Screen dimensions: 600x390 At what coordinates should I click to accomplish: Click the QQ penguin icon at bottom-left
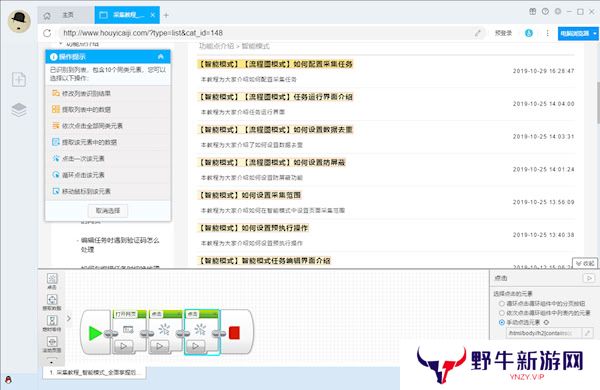click(8, 379)
